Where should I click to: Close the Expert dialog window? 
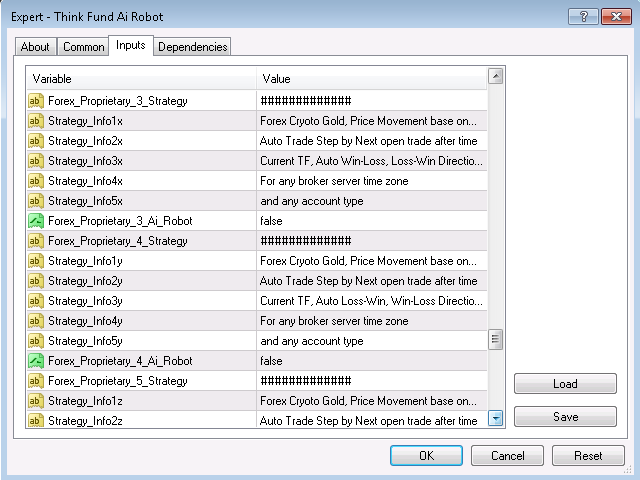point(616,17)
